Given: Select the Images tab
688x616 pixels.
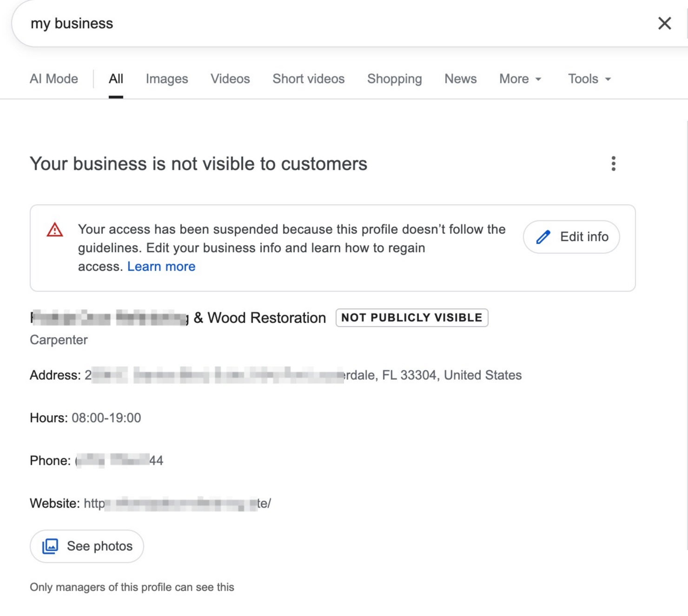Looking at the screenshot, I should (x=167, y=79).
